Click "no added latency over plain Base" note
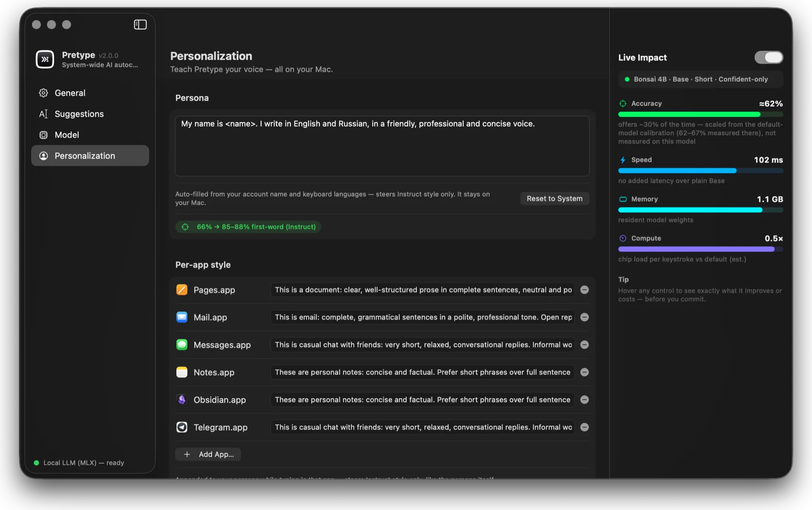This screenshot has height=510, width=812. [671, 181]
